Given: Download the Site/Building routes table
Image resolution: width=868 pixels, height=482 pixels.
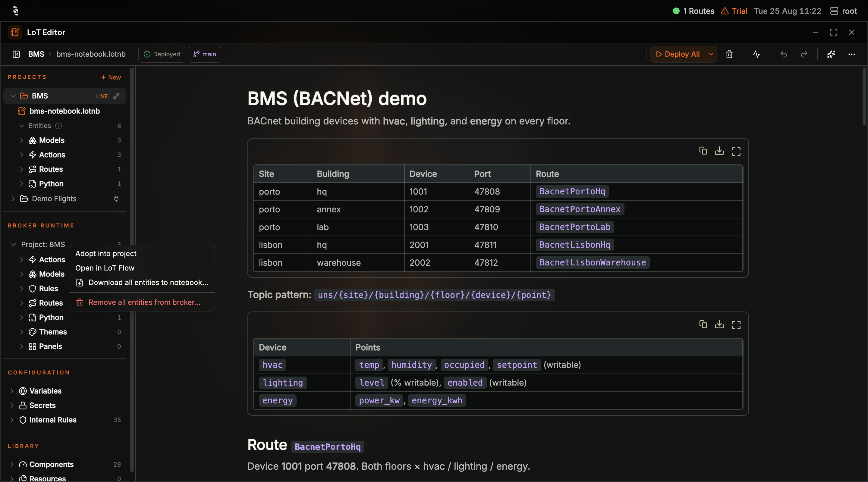Looking at the screenshot, I should pyautogui.click(x=719, y=151).
